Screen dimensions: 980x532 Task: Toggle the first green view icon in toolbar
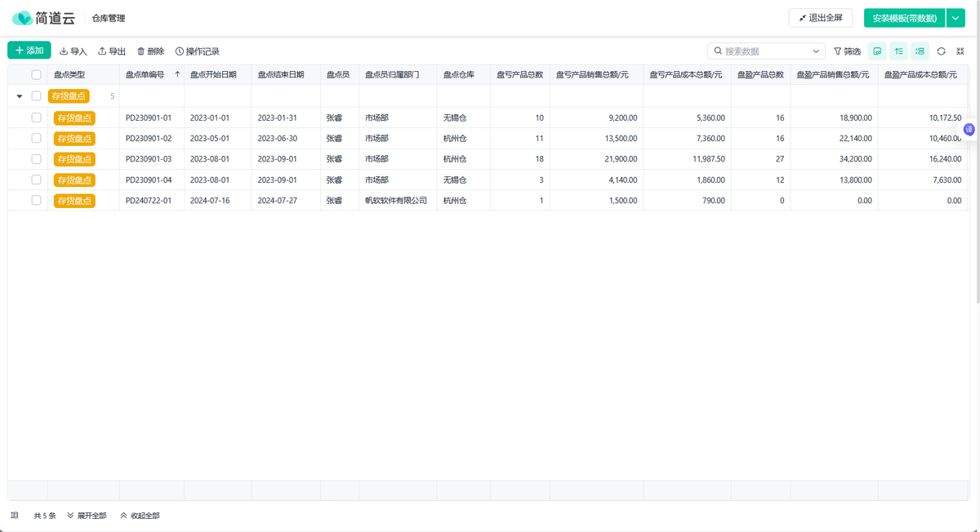(877, 51)
